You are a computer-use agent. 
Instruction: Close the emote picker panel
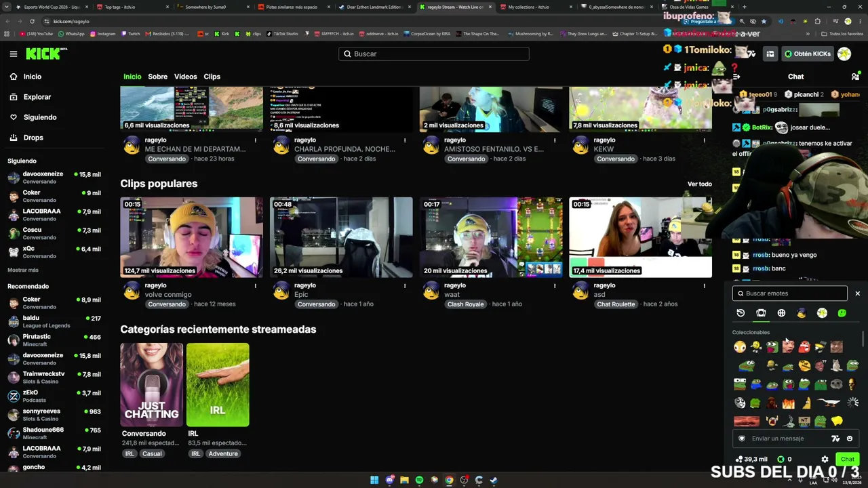857,293
